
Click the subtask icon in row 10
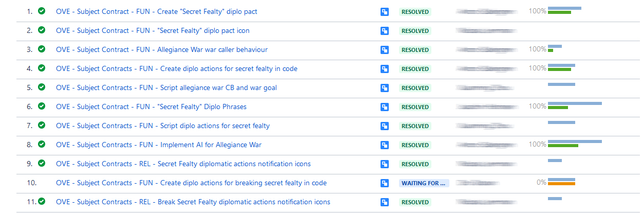[384, 183]
